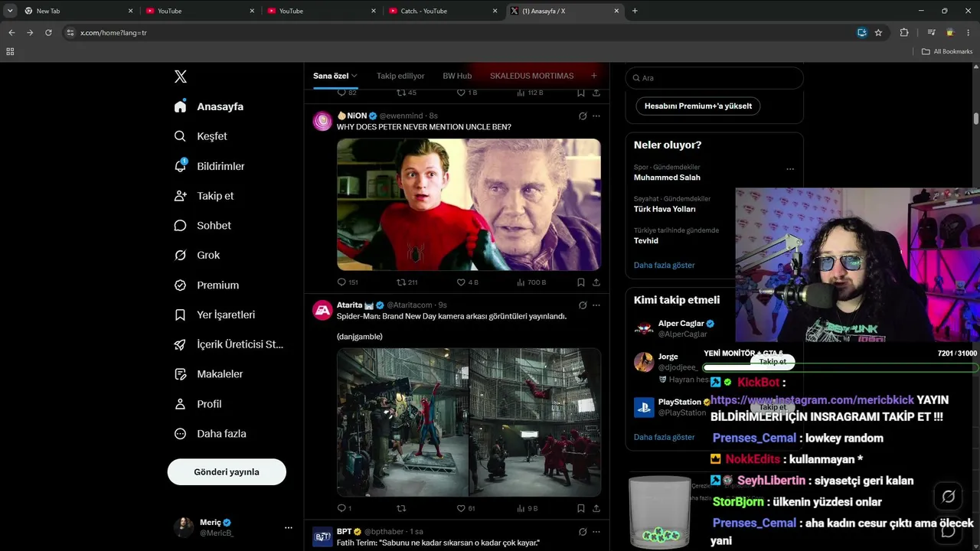Reply to NiON's Uncle Ben post
This screenshot has width=980, height=551.
348,282
